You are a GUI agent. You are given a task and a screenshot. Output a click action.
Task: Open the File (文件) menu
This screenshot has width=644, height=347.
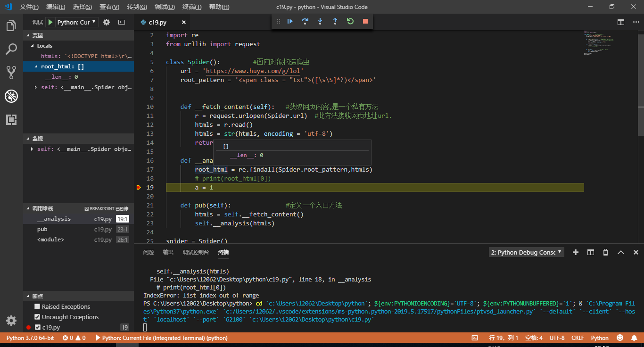[x=29, y=7]
